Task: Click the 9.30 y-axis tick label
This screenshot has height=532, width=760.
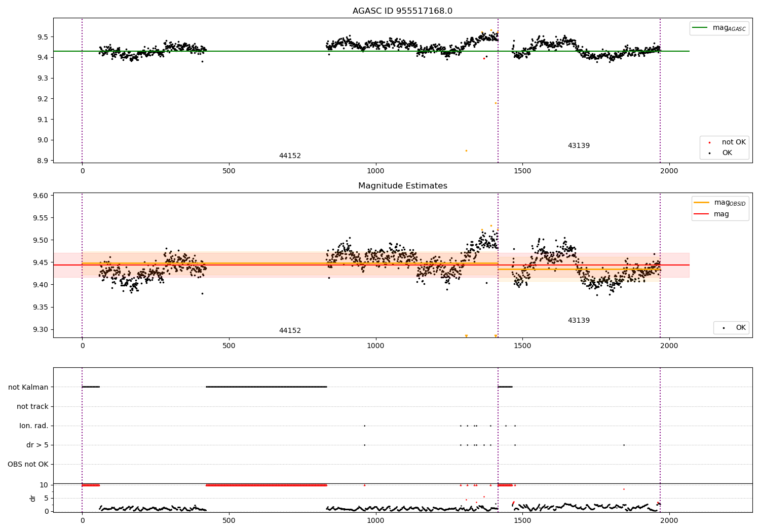Action: (41, 329)
